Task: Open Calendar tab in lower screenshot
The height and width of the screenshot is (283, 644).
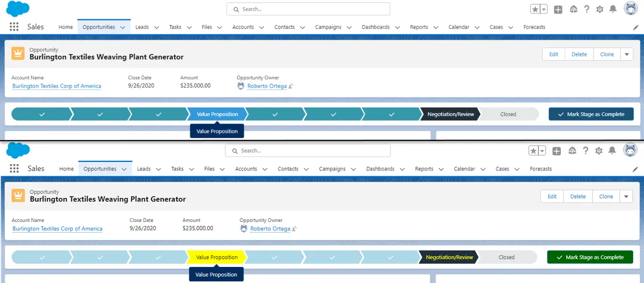Action: (x=464, y=169)
